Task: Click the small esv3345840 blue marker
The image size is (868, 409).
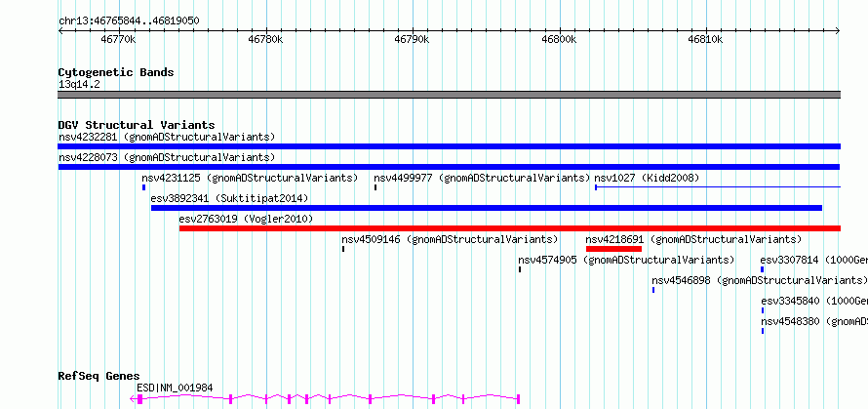Action: pos(763,310)
